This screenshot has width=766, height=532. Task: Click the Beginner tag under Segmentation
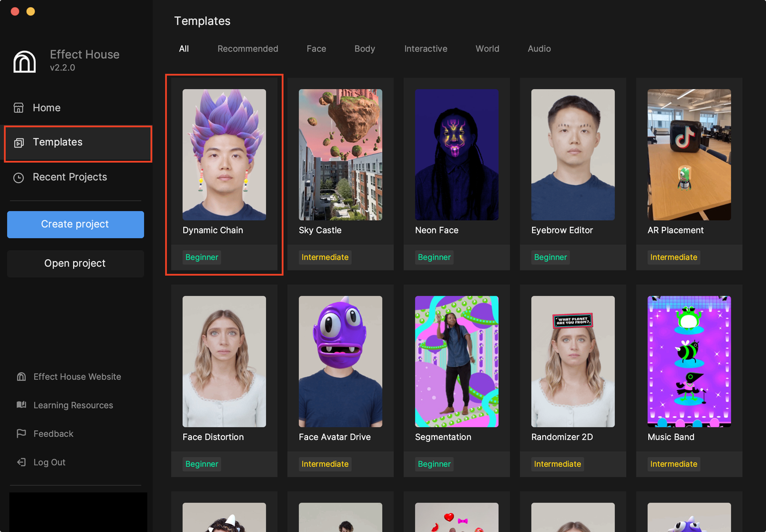pos(434,464)
